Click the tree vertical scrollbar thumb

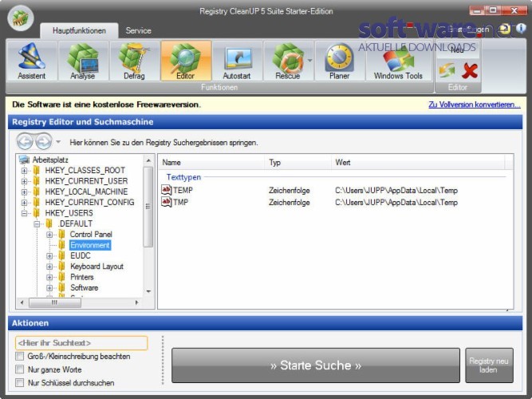(x=148, y=207)
